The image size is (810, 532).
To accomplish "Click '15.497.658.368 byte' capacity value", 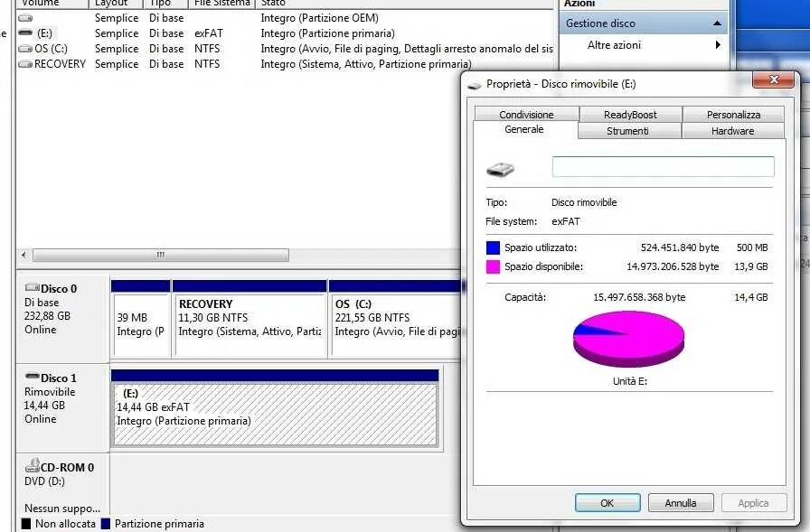I will (639, 297).
